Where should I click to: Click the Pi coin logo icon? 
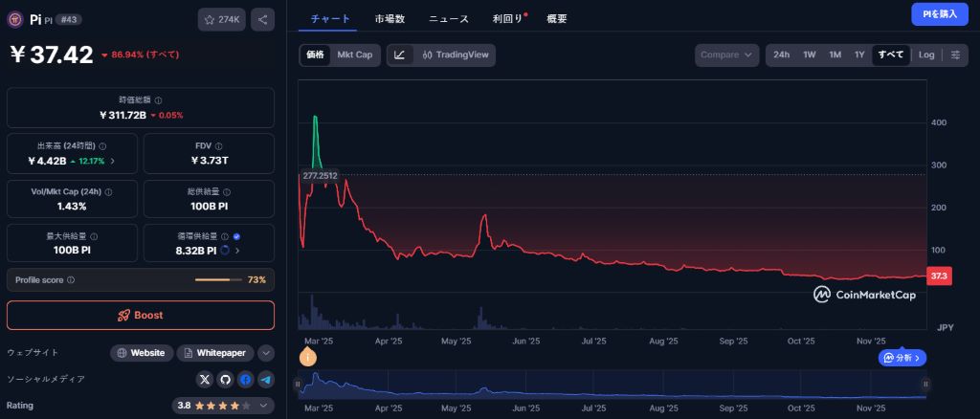pos(15,19)
